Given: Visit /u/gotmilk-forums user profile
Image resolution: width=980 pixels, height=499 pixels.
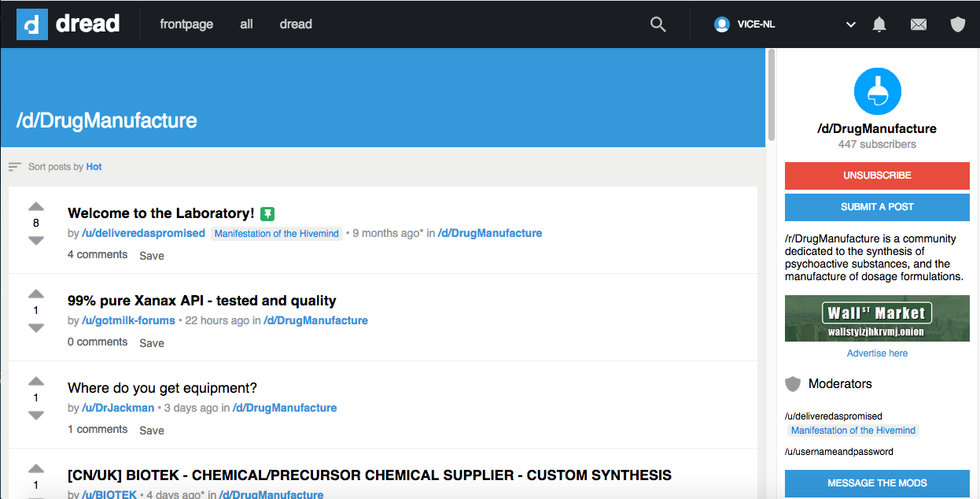Looking at the screenshot, I should (x=130, y=320).
